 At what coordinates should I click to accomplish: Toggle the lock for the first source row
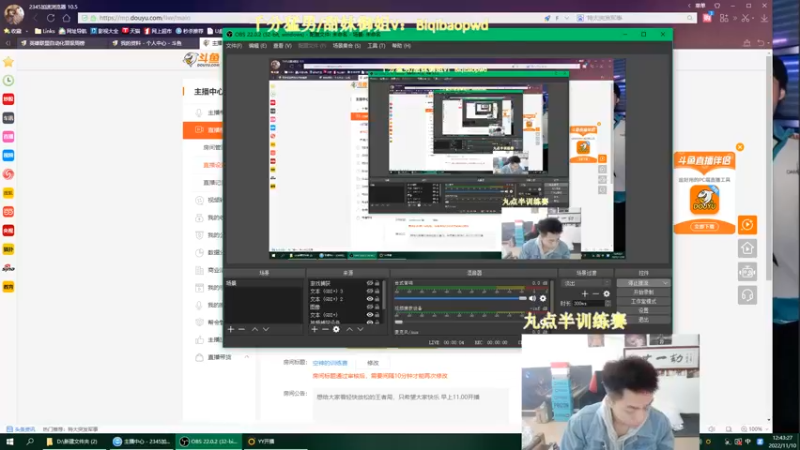[x=377, y=283]
